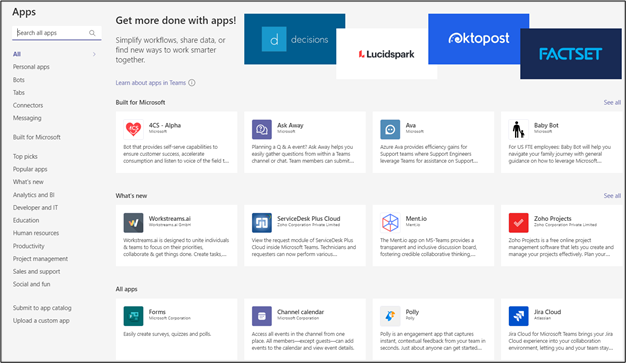This screenshot has height=363, width=626.
Task: Click the Ask Away app icon
Action: click(262, 129)
